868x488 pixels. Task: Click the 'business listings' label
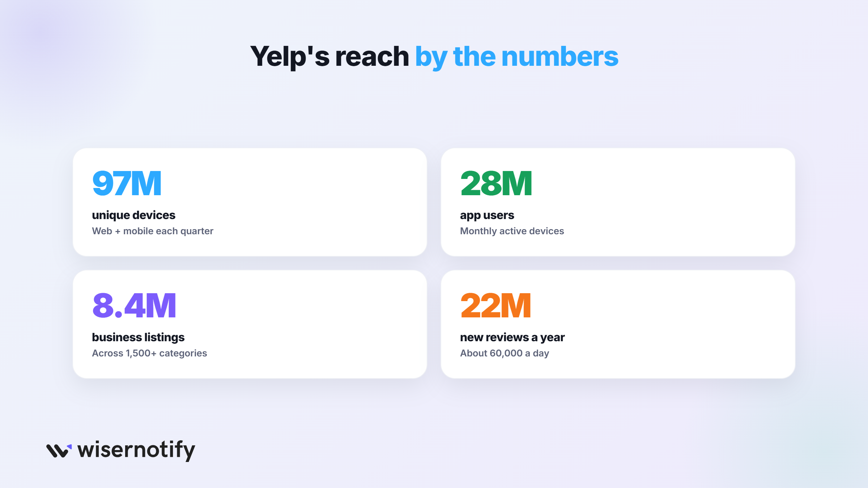(x=138, y=337)
